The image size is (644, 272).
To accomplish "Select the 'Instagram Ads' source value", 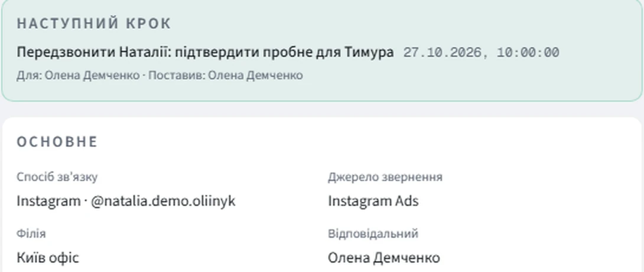I will [373, 201].
